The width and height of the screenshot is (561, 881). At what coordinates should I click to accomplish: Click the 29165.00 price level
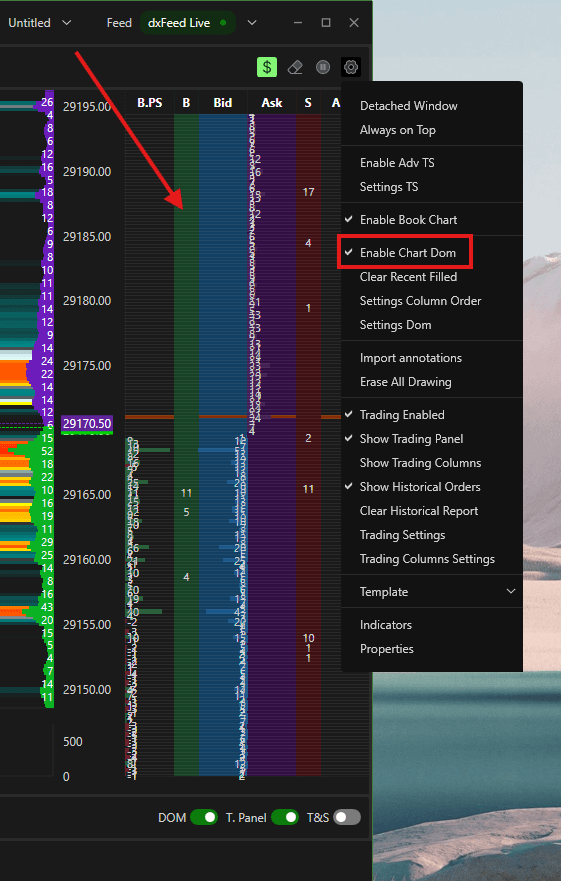(87, 495)
